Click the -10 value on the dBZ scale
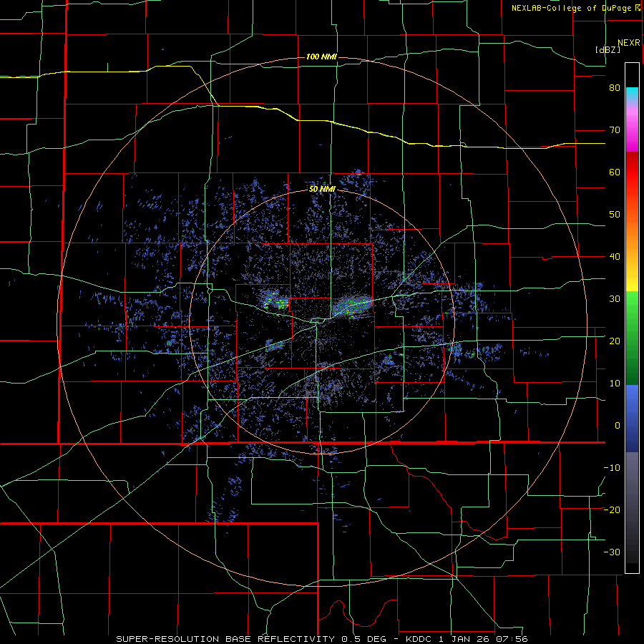The width and height of the screenshot is (644, 644). tap(612, 468)
